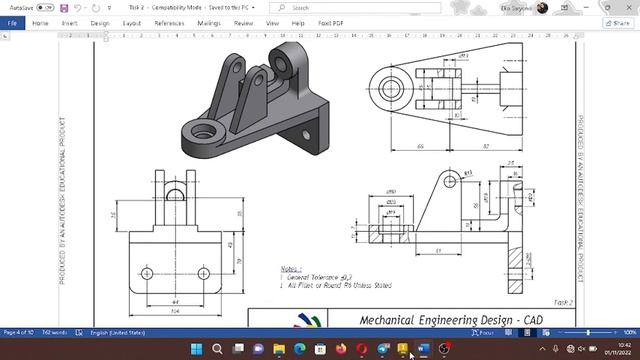Screen dimensions: 640x360
Task: Click 'Page 4 of 10' in status bar
Action: click(x=18, y=333)
